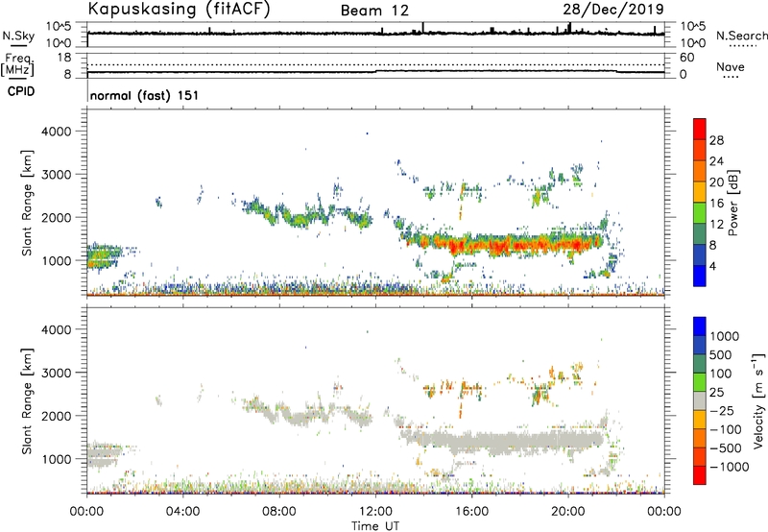Click the 04:00 time axis label
The width and height of the screenshot is (768, 532).
tap(182, 512)
